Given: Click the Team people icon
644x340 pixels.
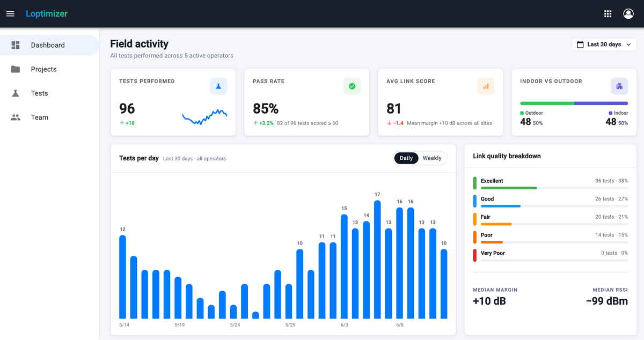Looking at the screenshot, I should pos(16,117).
